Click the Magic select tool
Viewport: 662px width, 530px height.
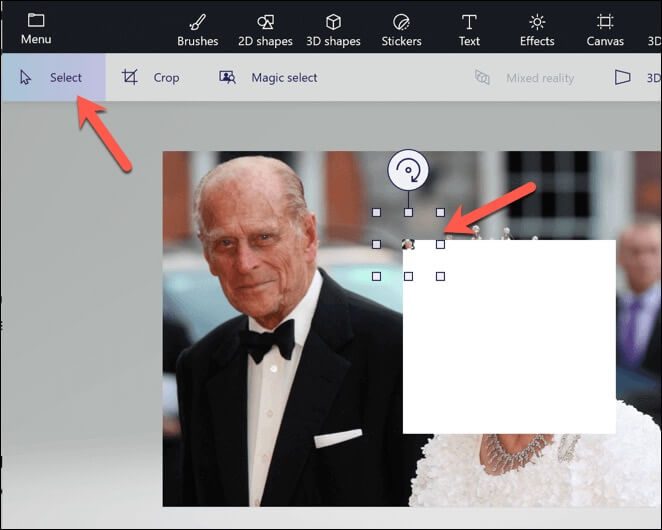click(268, 78)
